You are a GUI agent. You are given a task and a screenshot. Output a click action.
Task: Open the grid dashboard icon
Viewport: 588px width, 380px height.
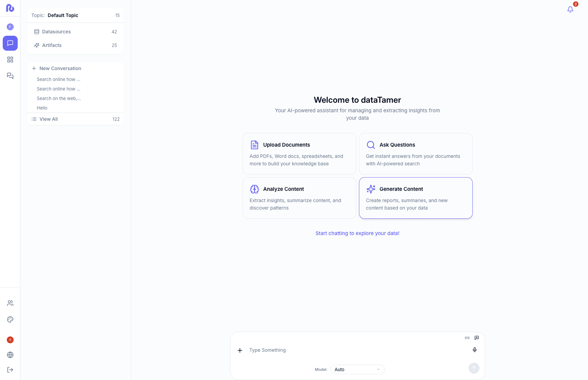point(10,60)
